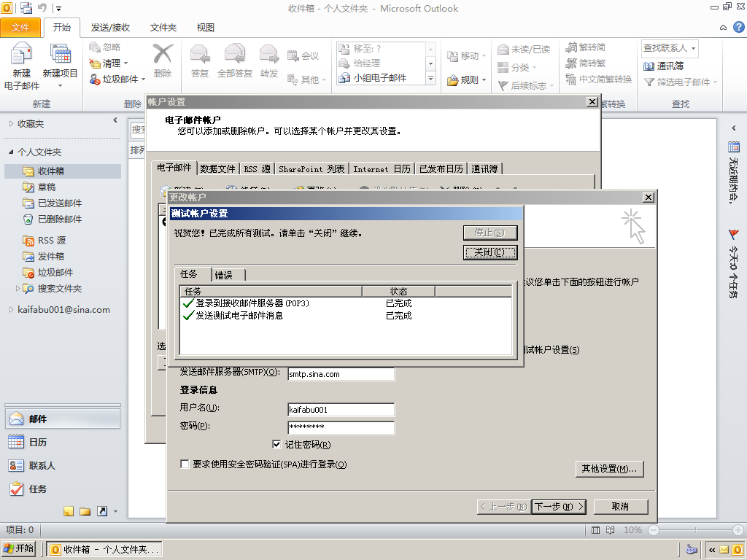This screenshot has width=747, height=560.
Task: Click the Next (下一步) button
Action: (560, 507)
